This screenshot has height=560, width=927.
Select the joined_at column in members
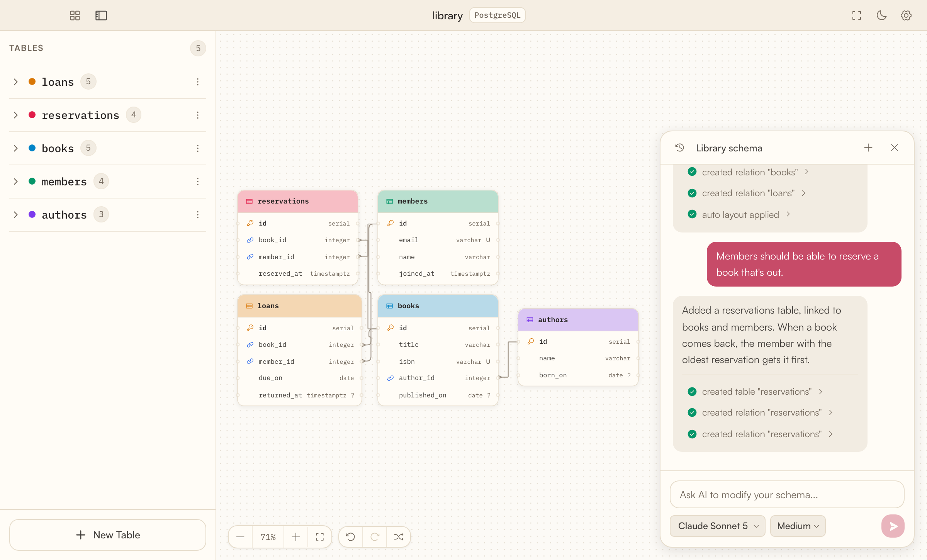[x=438, y=274]
